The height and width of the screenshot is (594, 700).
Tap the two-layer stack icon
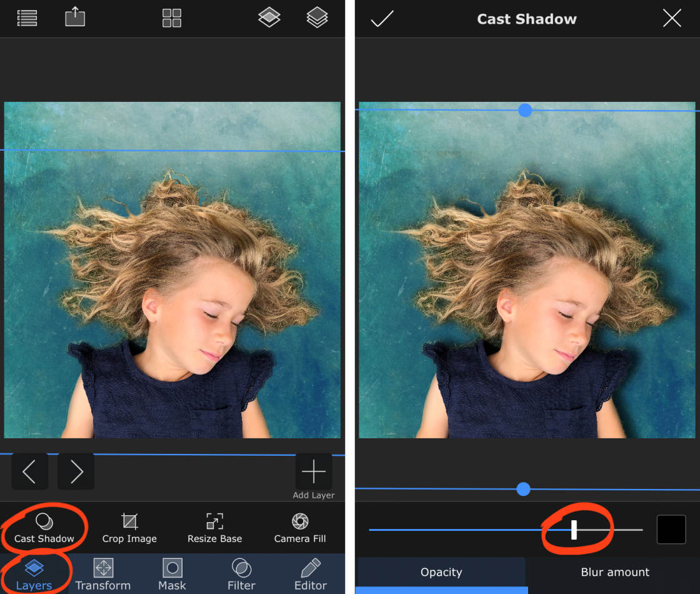point(269,18)
